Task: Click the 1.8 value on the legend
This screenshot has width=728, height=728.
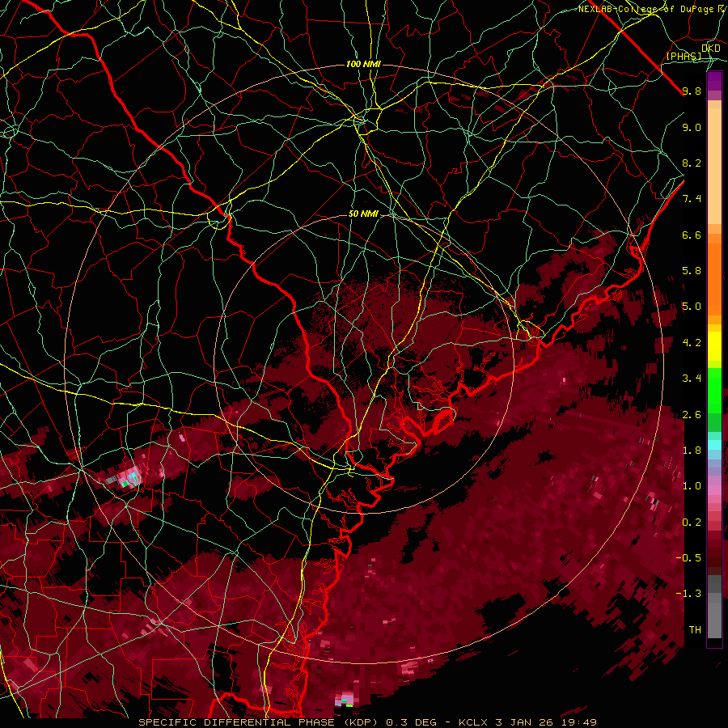Action: click(692, 451)
